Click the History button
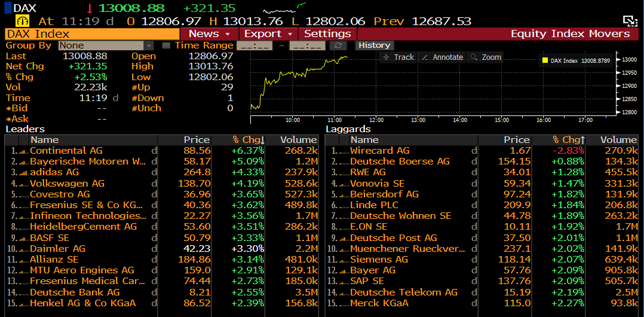 click(x=374, y=45)
